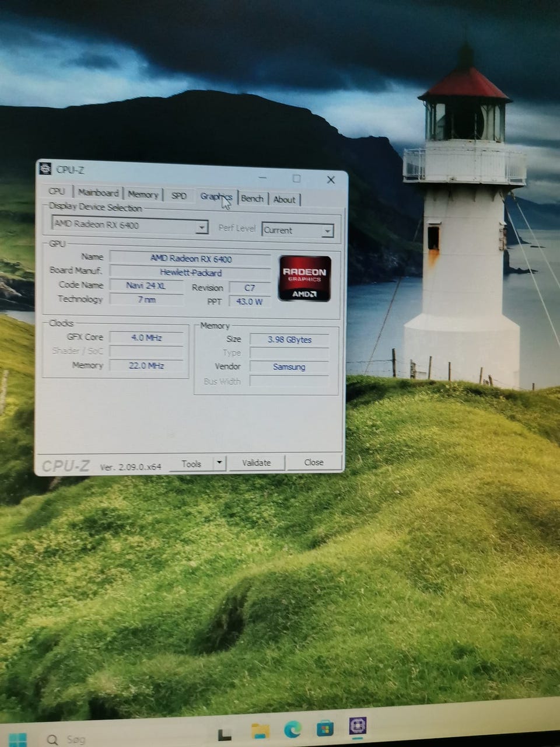The image size is (560, 747).
Task: Click the Close button in CPU-Z
Action: click(313, 462)
